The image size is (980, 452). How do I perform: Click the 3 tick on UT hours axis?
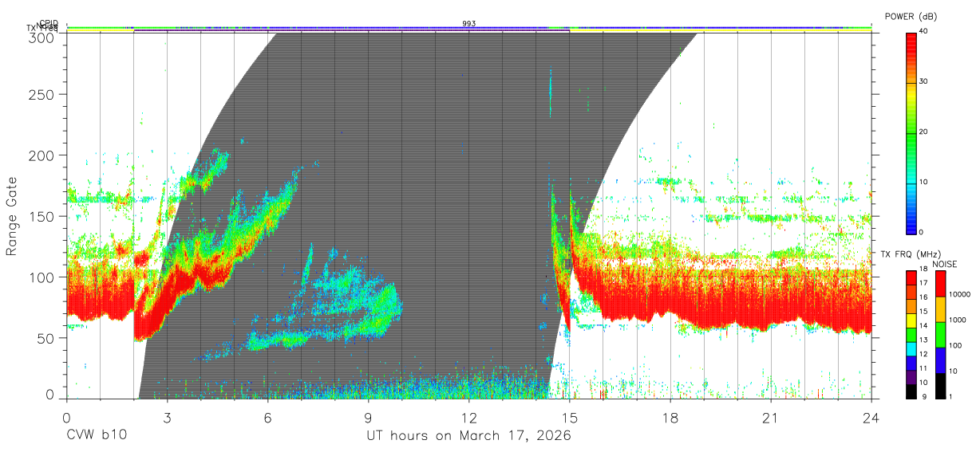(x=167, y=417)
